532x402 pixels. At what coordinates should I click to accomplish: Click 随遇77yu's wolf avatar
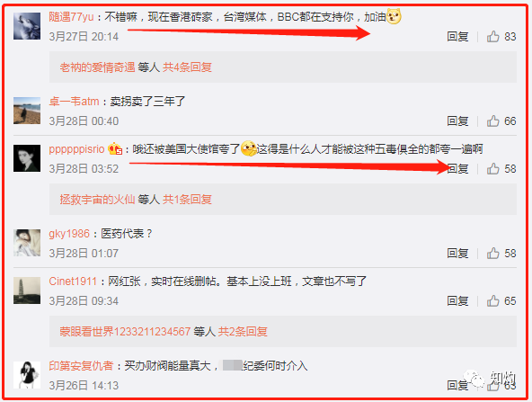coord(27,26)
